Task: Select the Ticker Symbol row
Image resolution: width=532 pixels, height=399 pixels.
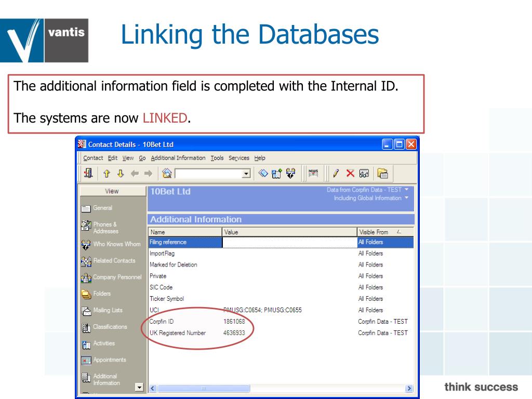Action: point(281,299)
